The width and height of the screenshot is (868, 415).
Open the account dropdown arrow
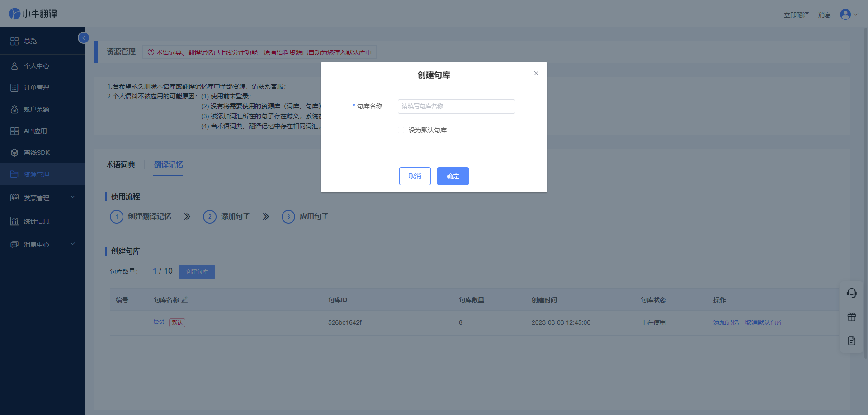[x=856, y=14]
